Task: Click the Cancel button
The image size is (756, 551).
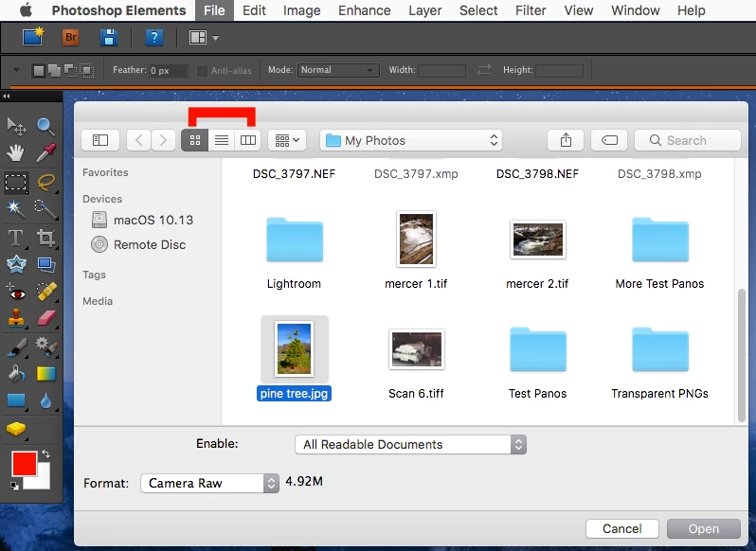Action: click(x=622, y=528)
